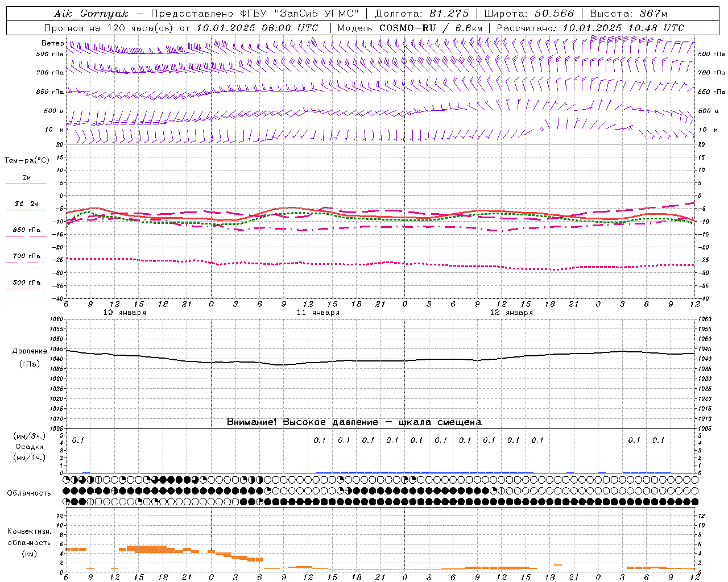The width and height of the screenshot is (728, 582).
Task: Click the (км) convective cloud unit label
Action: point(29,553)
